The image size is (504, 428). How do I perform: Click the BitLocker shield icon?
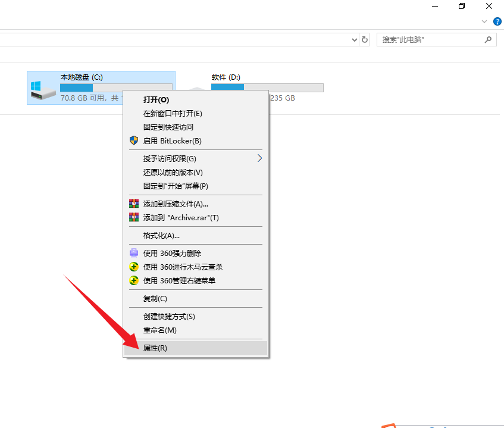click(x=134, y=140)
